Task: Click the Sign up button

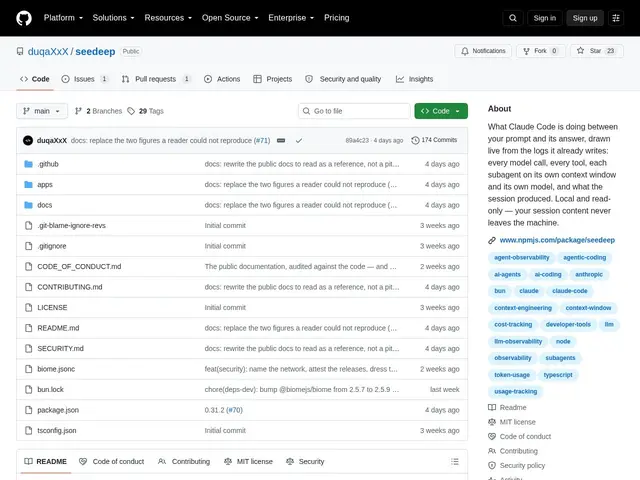Action: (584, 18)
